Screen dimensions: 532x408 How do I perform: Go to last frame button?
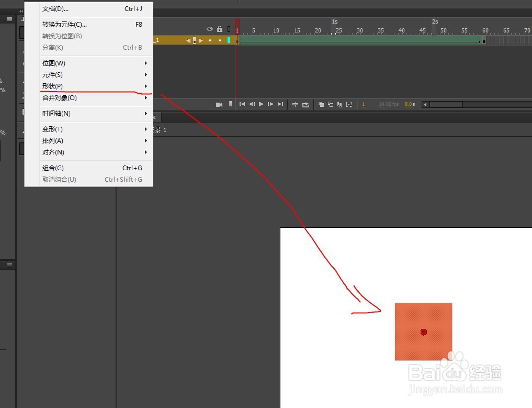pyautogui.click(x=280, y=104)
